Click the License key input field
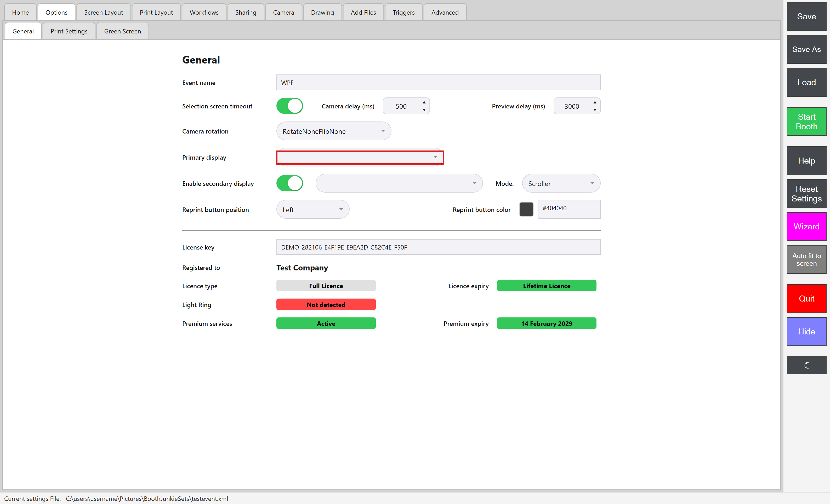The height and width of the screenshot is (504, 830). [438, 247]
